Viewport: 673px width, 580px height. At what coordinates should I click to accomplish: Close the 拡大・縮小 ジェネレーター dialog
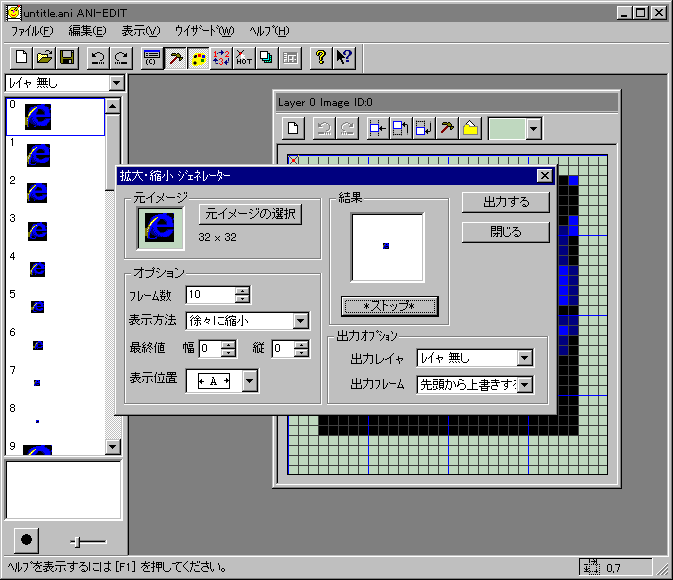[545, 176]
